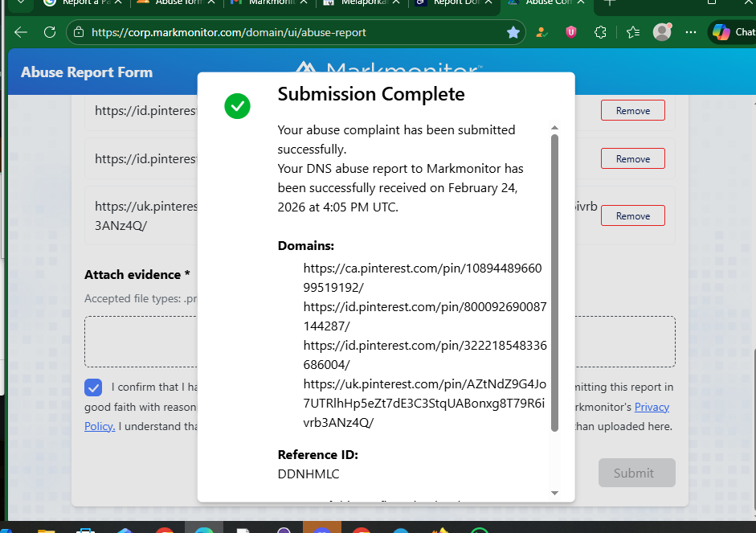The height and width of the screenshot is (533, 756).
Task: Click the id.pinterest pin 800092690087 URL
Action: point(425,317)
